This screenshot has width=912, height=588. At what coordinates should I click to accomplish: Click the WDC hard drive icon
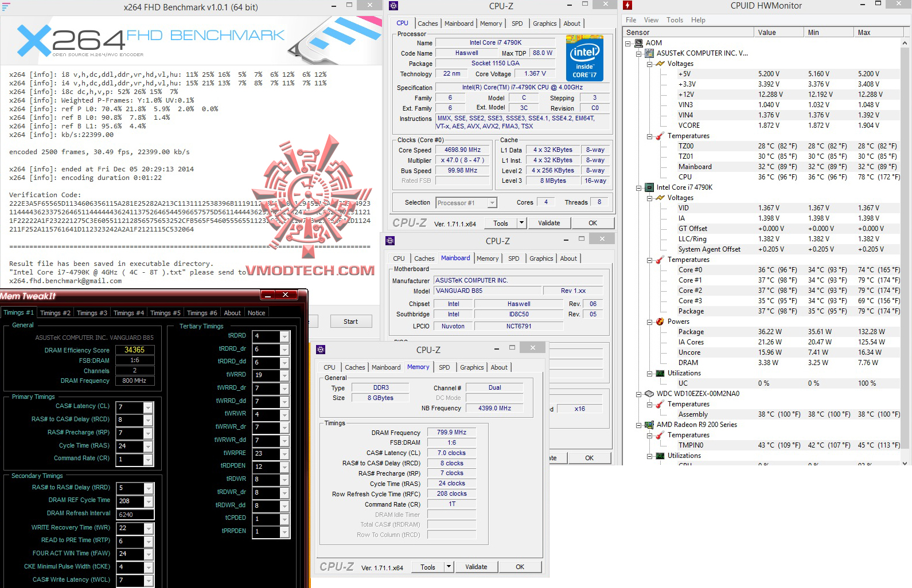point(649,394)
